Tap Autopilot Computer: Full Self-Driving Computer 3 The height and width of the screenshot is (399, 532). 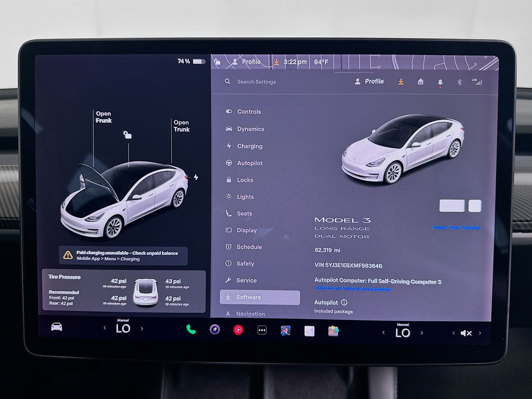coord(378,281)
